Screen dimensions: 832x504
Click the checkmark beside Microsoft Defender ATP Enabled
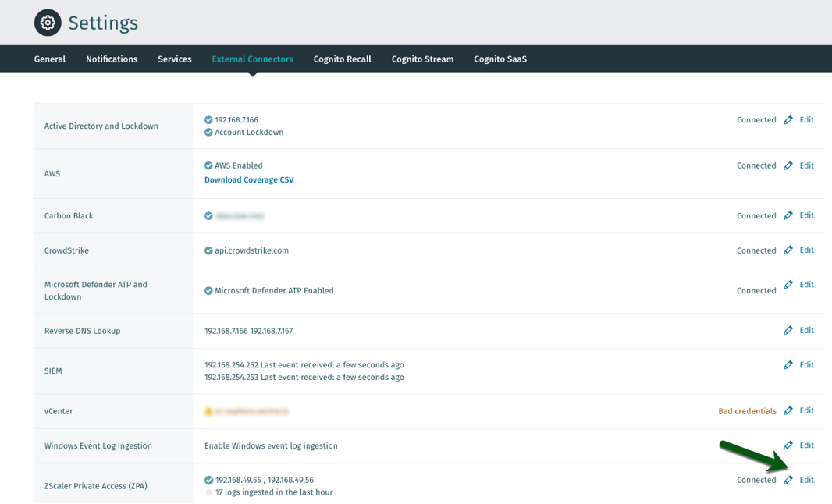[x=208, y=290]
